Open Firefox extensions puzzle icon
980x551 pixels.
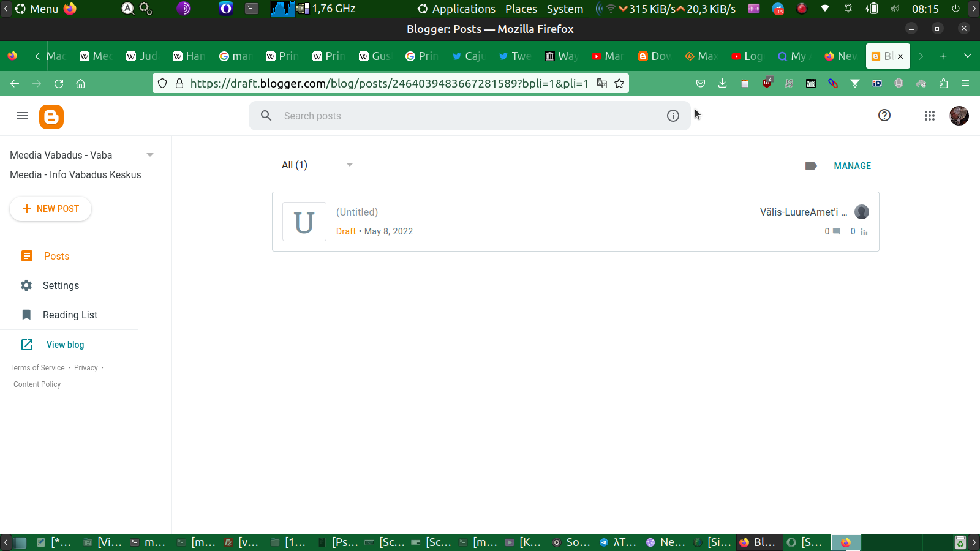[x=943, y=83]
